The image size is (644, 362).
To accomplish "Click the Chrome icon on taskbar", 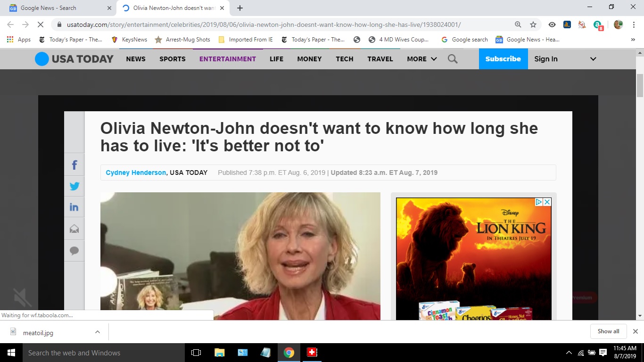I will point(289,353).
